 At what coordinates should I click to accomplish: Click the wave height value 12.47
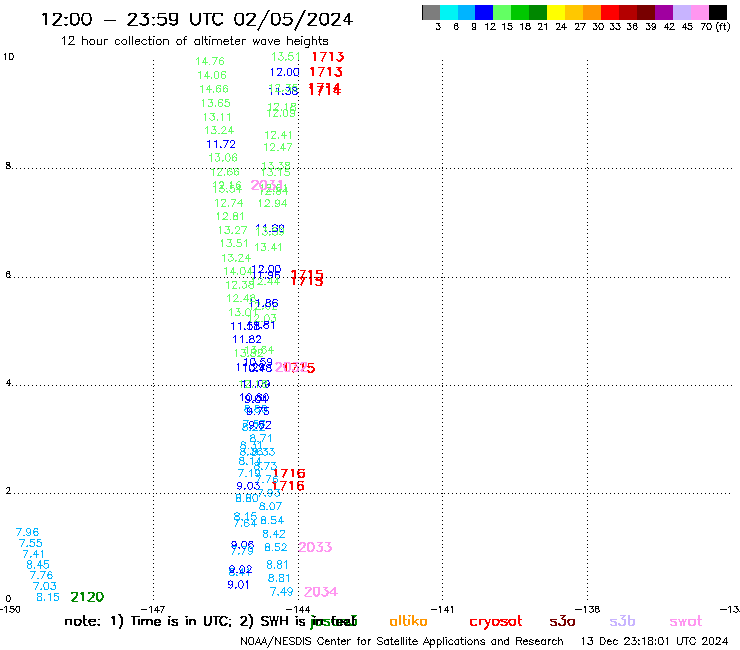[x=278, y=147]
